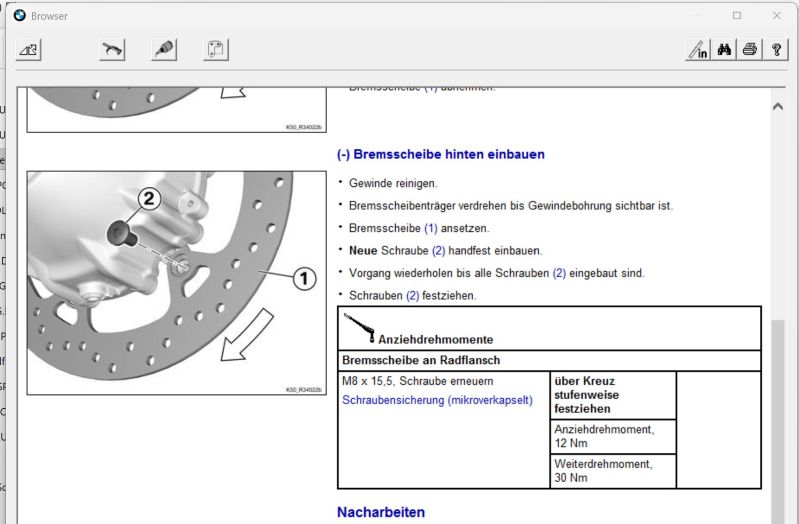Click the text 'Gewinde reinigen.'

coord(393,183)
